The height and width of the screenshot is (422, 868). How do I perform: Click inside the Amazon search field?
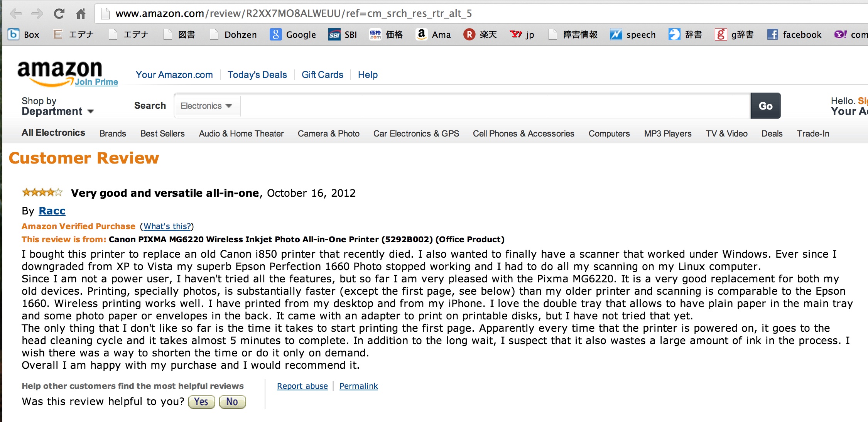(x=495, y=106)
